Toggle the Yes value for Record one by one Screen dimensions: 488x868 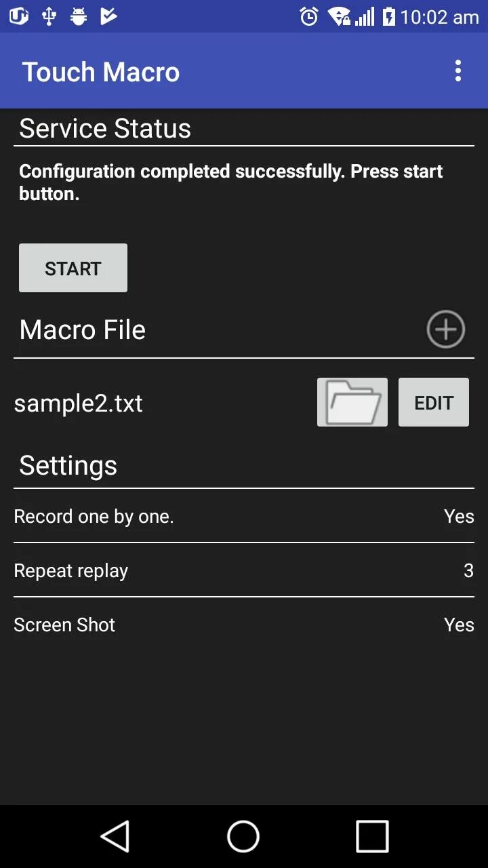click(459, 517)
